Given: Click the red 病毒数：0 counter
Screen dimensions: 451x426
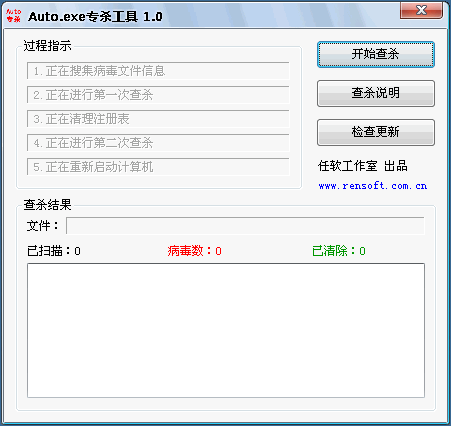Looking at the screenshot, I should pos(194,251).
